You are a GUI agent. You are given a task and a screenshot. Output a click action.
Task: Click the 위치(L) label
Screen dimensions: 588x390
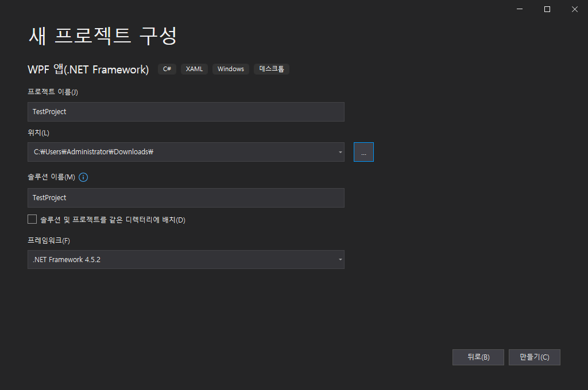coord(38,132)
